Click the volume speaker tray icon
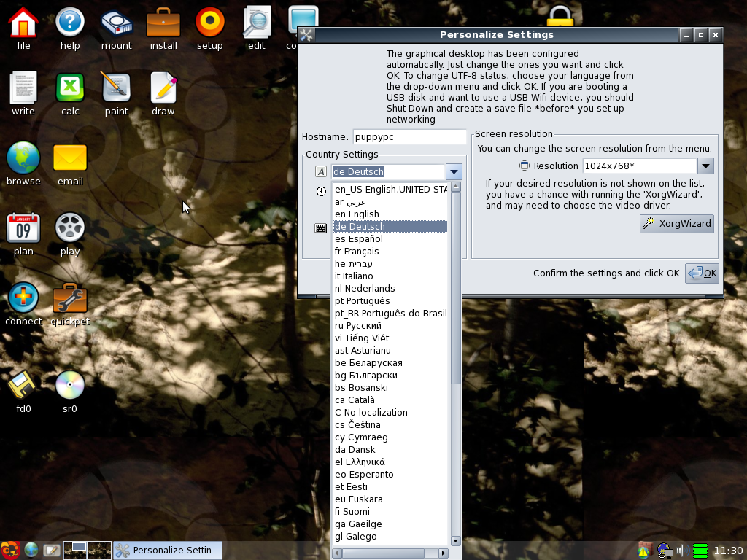This screenshot has height=560, width=747. click(x=681, y=551)
